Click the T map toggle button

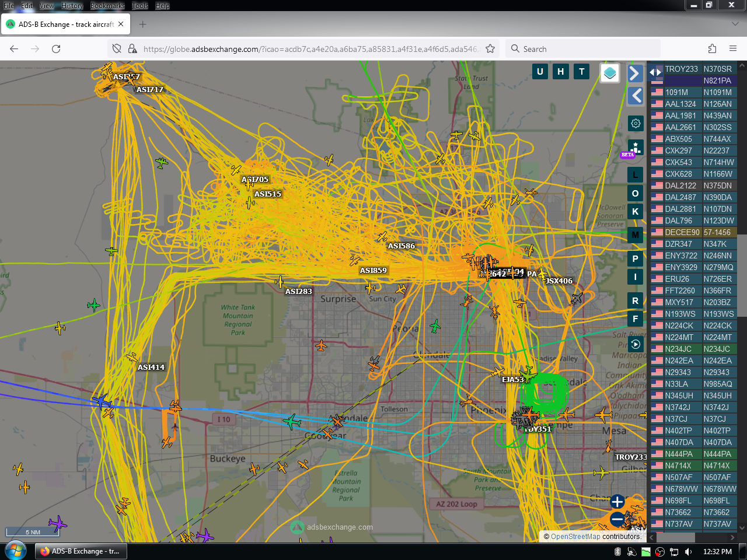[582, 71]
